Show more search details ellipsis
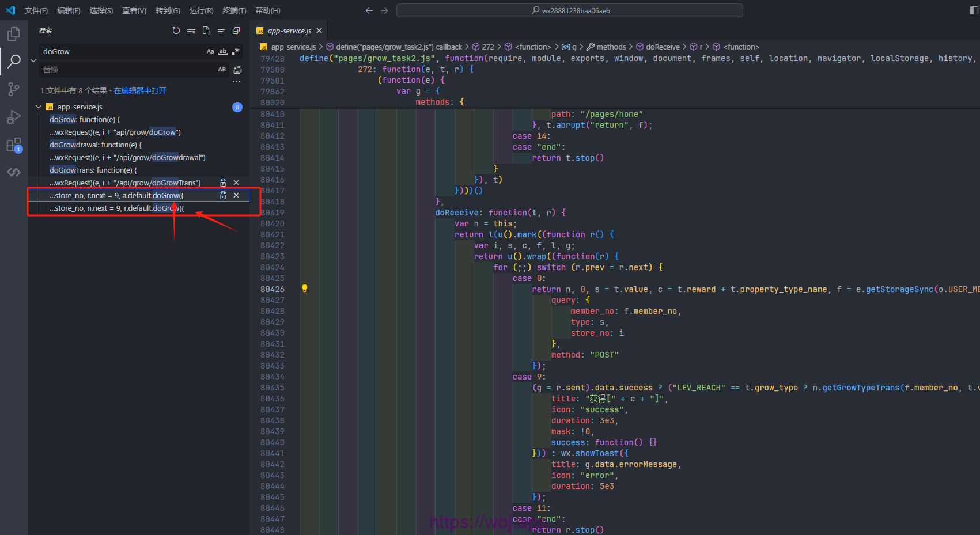Screen dimensions: 980x535 (236, 82)
